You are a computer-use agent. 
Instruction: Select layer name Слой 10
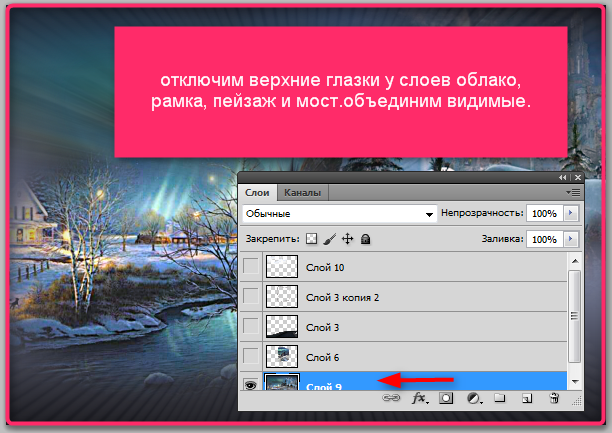pos(325,267)
